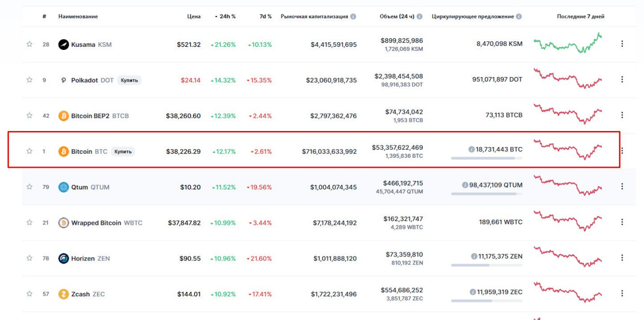Image resolution: width=644 pixels, height=320 pixels.
Task: Sort by Рыночная капитализация header
Action: tap(314, 17)
